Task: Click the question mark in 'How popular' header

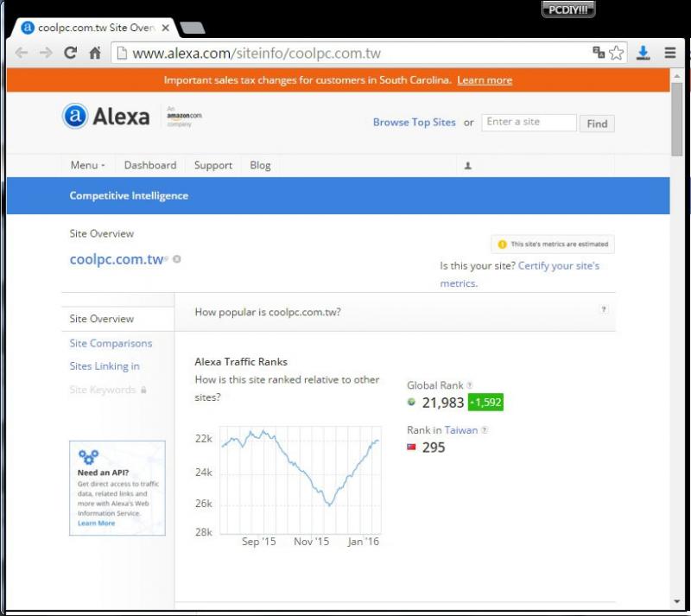Action: [604, 309]
